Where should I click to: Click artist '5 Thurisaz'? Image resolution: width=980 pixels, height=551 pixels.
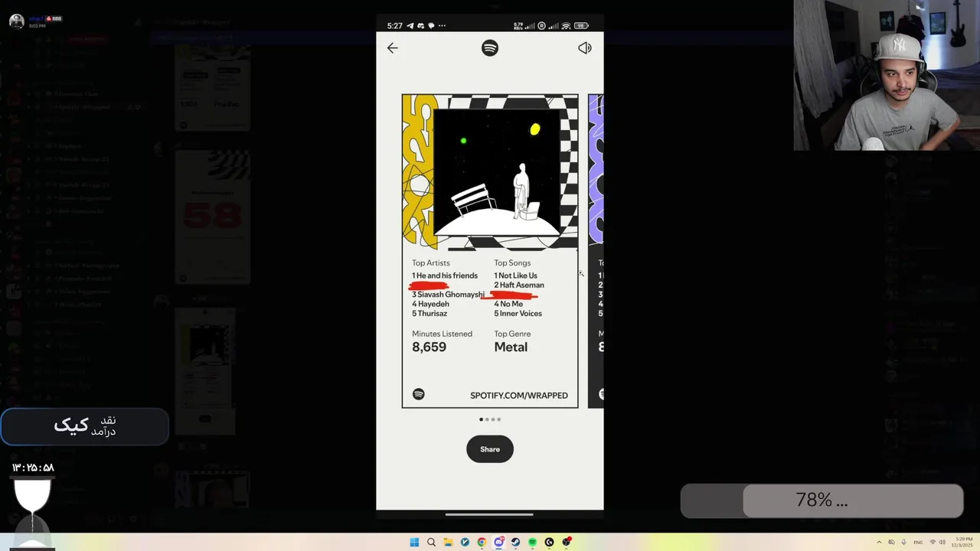coord(430,314)
